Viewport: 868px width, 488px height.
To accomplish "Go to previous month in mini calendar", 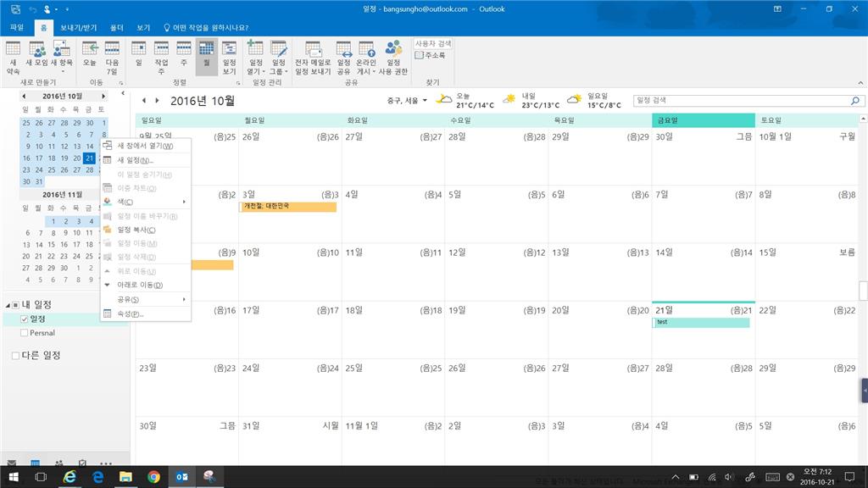I will point(24,97).
